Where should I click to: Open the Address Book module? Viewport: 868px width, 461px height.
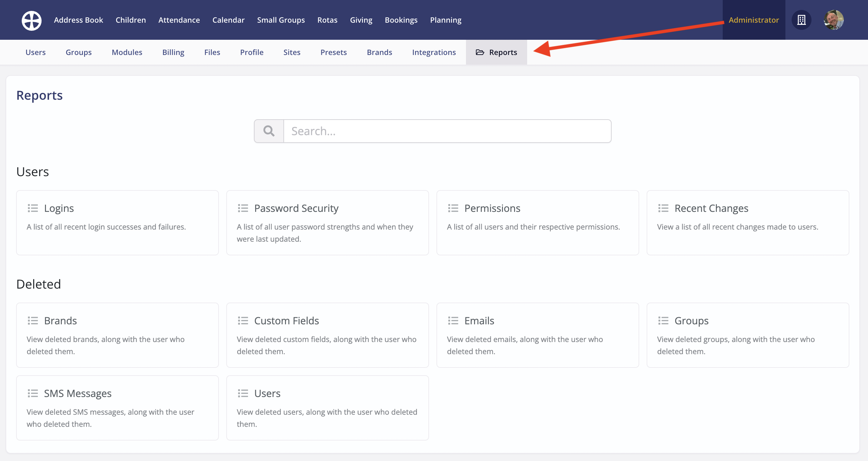coord(79,20)
